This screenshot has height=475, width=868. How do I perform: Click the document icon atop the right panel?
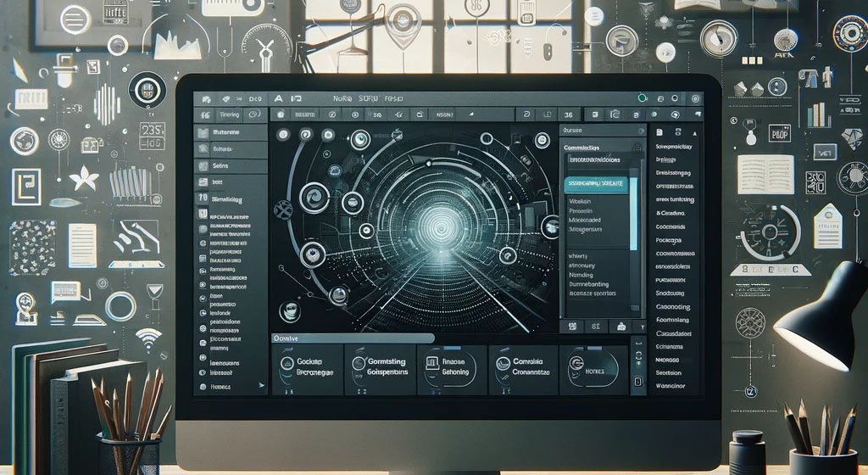click(x=660, y=132)
